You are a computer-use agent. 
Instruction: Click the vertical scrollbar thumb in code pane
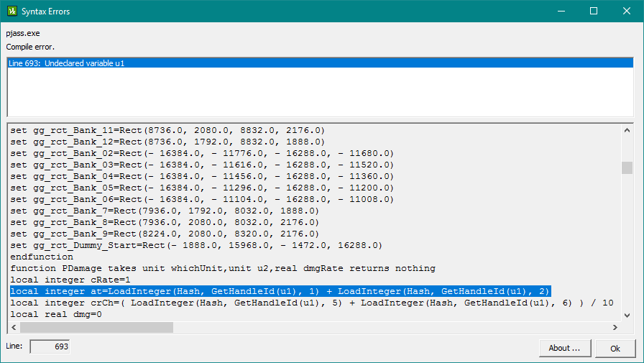coord(627,168)
